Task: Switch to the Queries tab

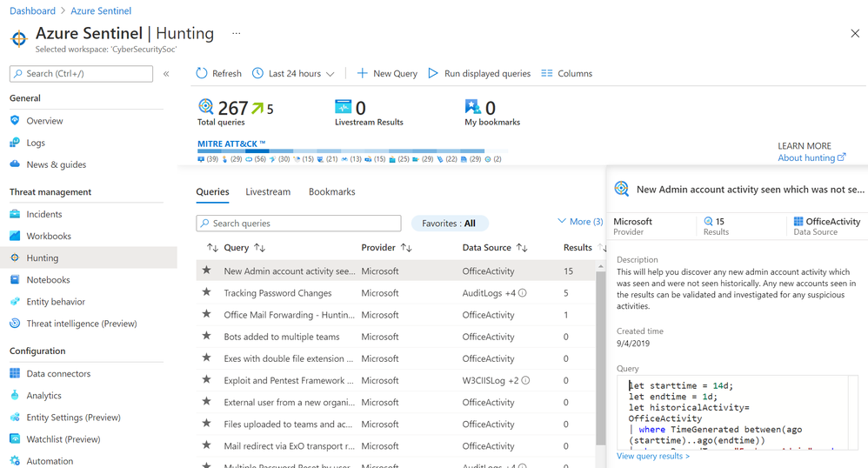Action: pyautogui.click(x=212, y=191)
